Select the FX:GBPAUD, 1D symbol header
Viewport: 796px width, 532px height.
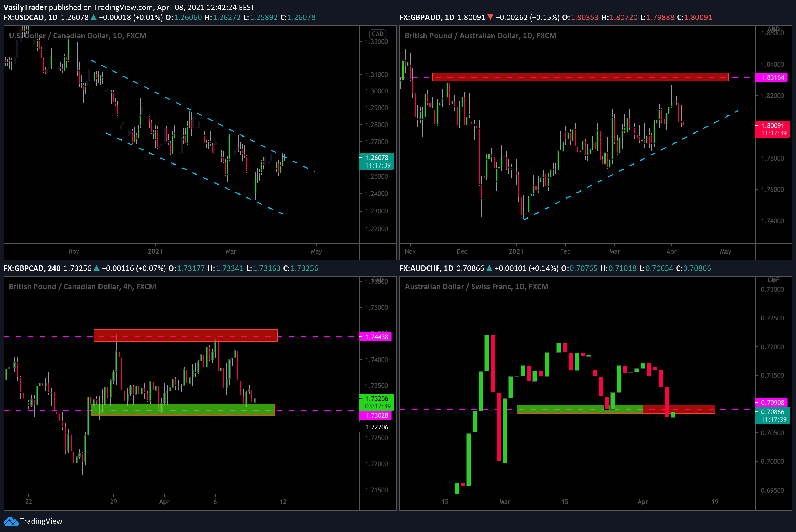point(427,17)
